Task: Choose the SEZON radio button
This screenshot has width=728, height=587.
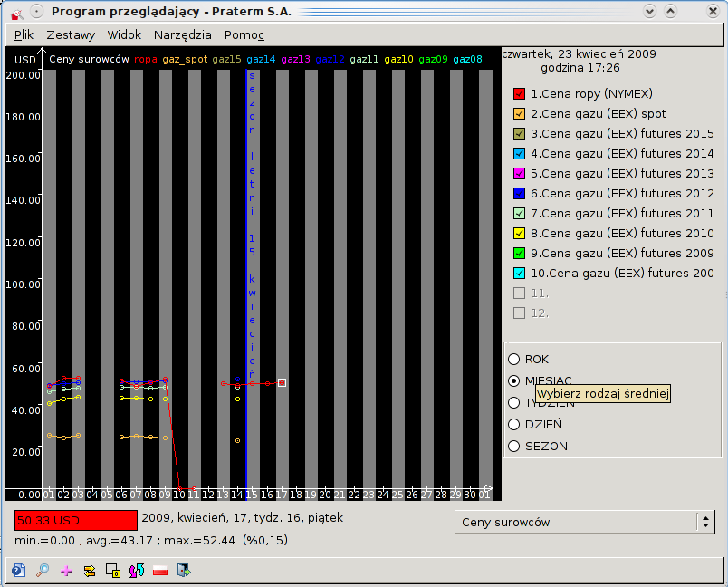Action: point(514,447)
